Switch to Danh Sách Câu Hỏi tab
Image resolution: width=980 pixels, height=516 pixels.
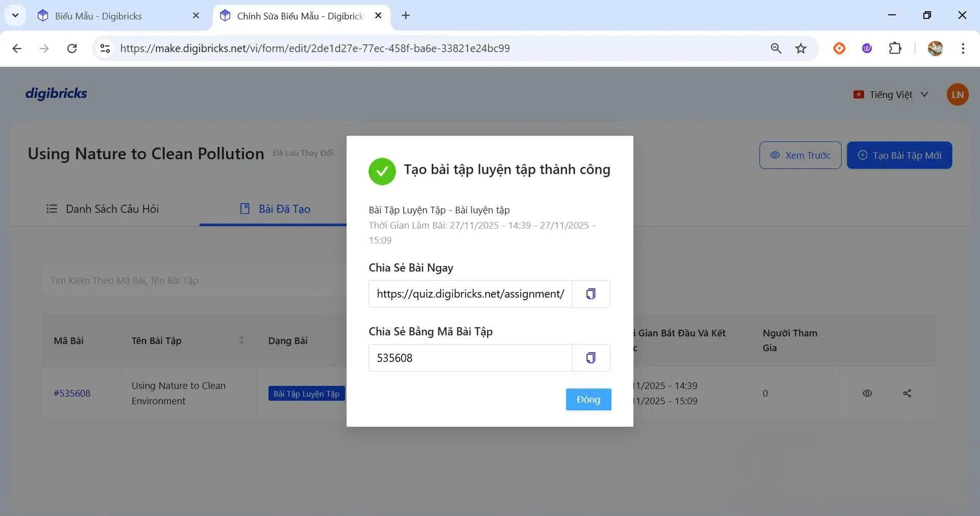pos(103,209)
